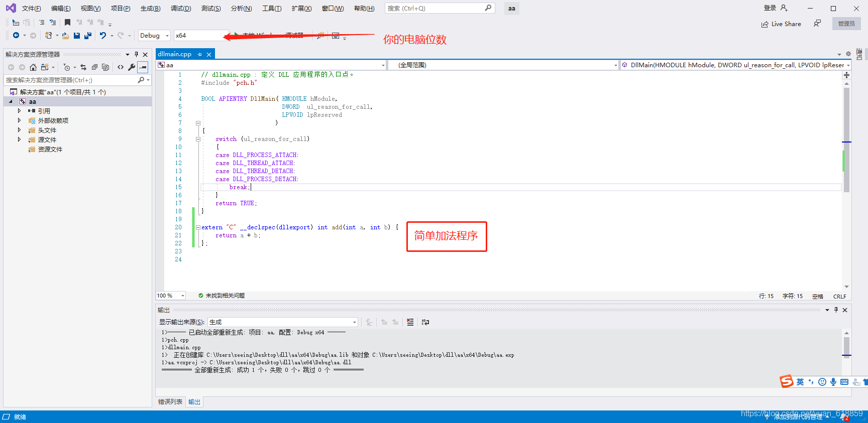Click 未找到相关问题 status indicator
The height and width of the screenshot is (423, 868).
[x=222, y=296]
